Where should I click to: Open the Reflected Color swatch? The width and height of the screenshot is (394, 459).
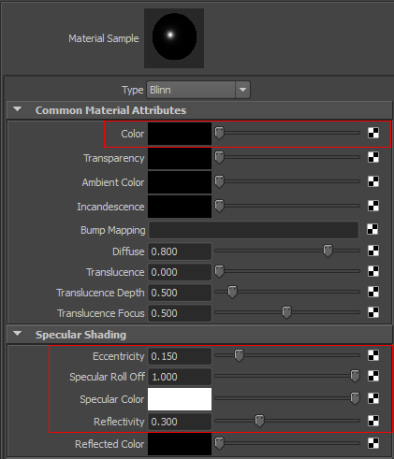[x=180, y=444]
